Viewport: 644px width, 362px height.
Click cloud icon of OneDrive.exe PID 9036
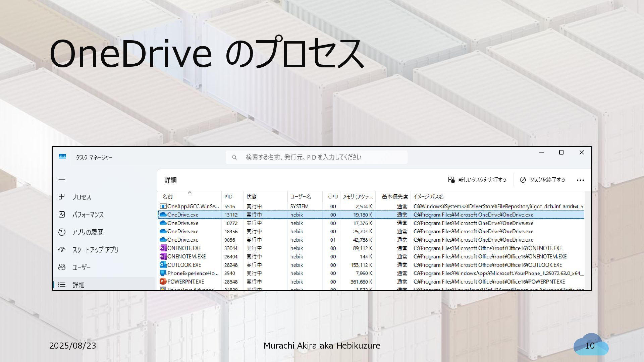[x=163, y=240]
